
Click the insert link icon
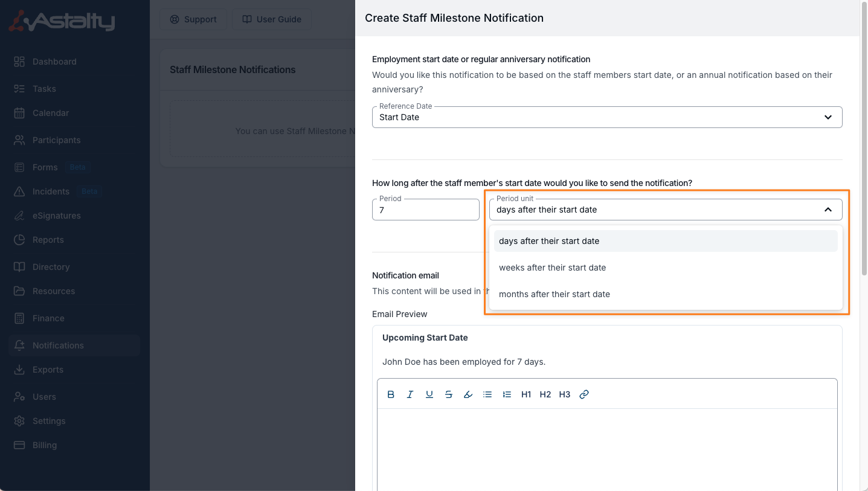point(584,394)
